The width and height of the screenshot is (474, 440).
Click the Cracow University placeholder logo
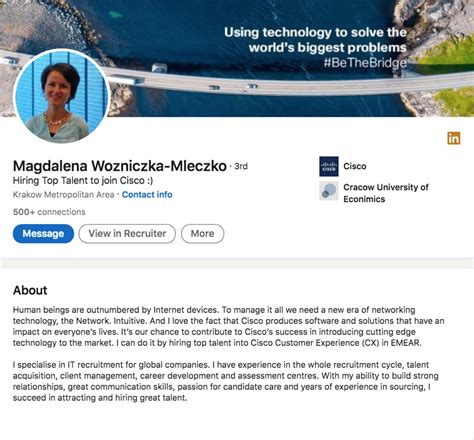[x=329, y=191]
